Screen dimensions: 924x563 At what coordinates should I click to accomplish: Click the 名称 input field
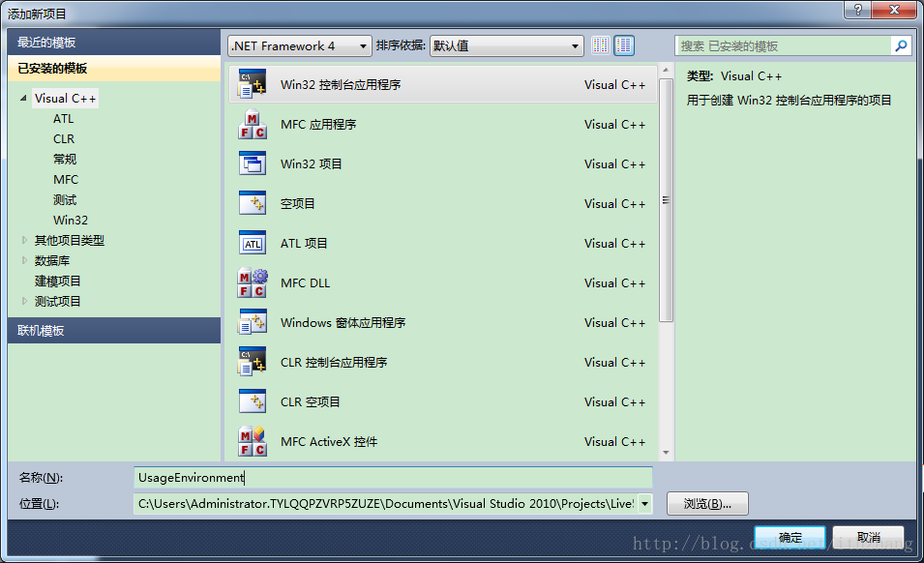(393, 477)
